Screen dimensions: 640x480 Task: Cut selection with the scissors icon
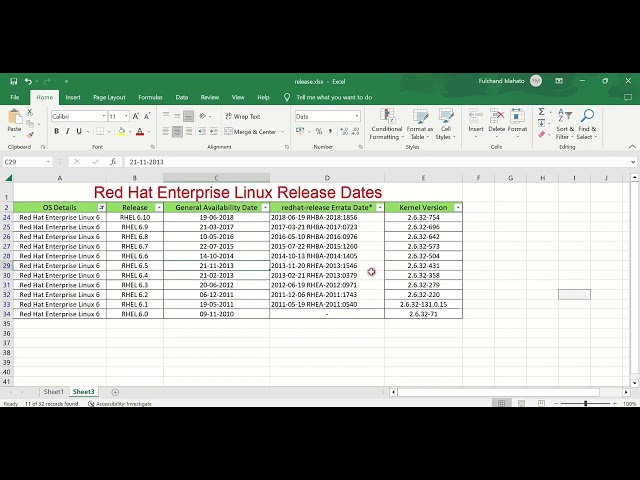(30, 112)
